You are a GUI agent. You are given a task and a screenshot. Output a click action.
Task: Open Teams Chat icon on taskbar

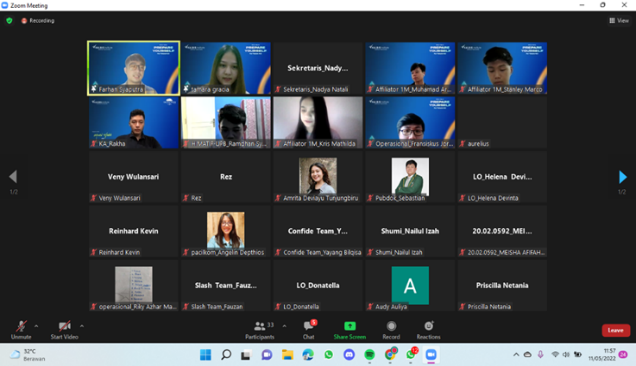point(266,355)
